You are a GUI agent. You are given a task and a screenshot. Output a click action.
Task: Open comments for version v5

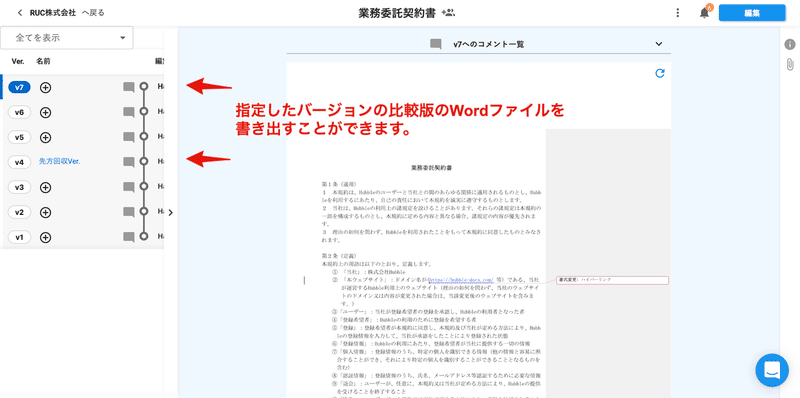pyautogui.click(x=129, y=137)
